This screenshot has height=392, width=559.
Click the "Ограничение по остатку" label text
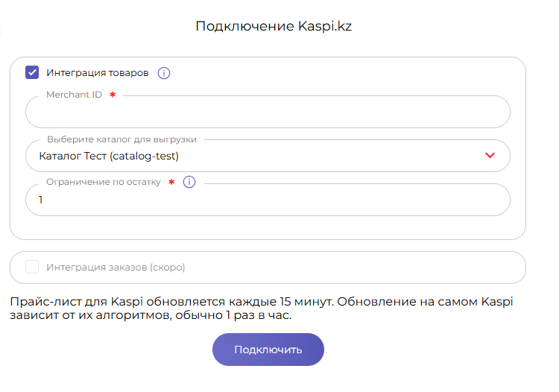(104, 182)
